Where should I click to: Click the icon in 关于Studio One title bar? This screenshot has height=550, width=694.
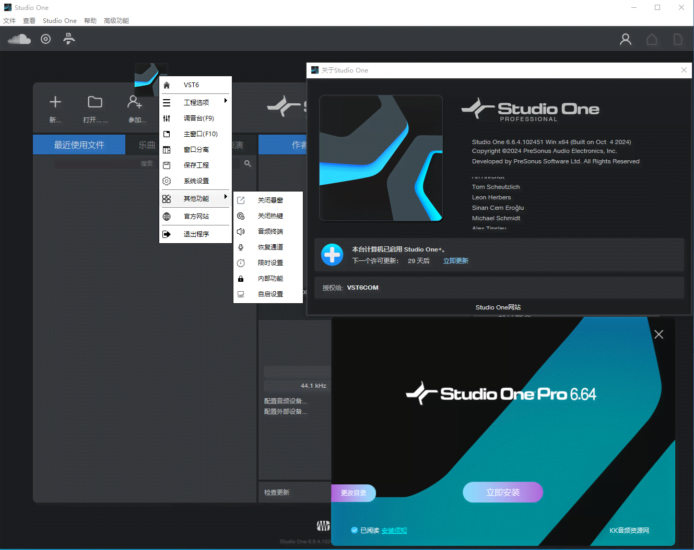315,70
